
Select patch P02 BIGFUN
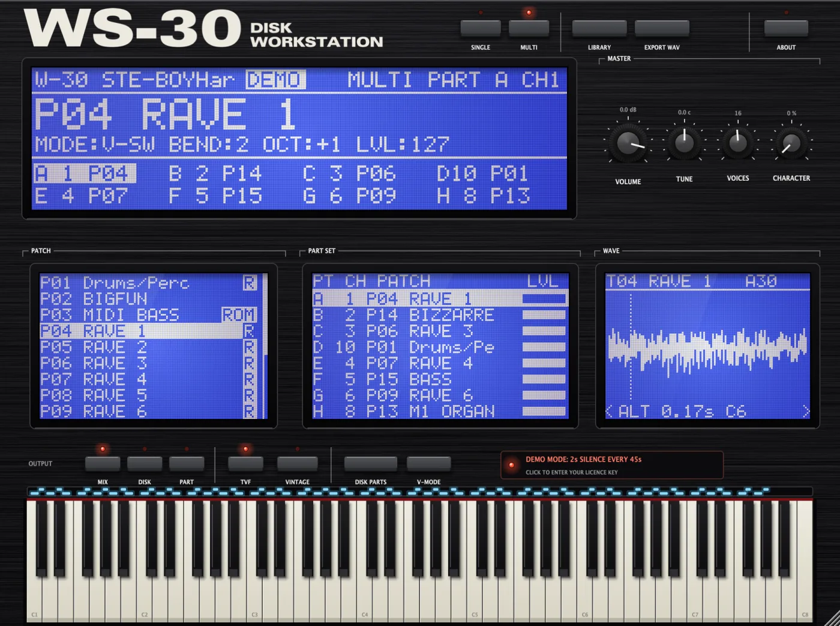coord(148,299)
